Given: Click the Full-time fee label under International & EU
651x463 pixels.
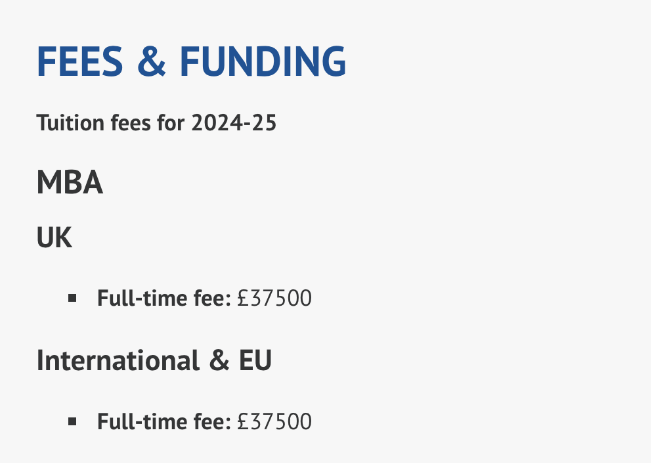Looking at the screenshot, I should [164, 421].
